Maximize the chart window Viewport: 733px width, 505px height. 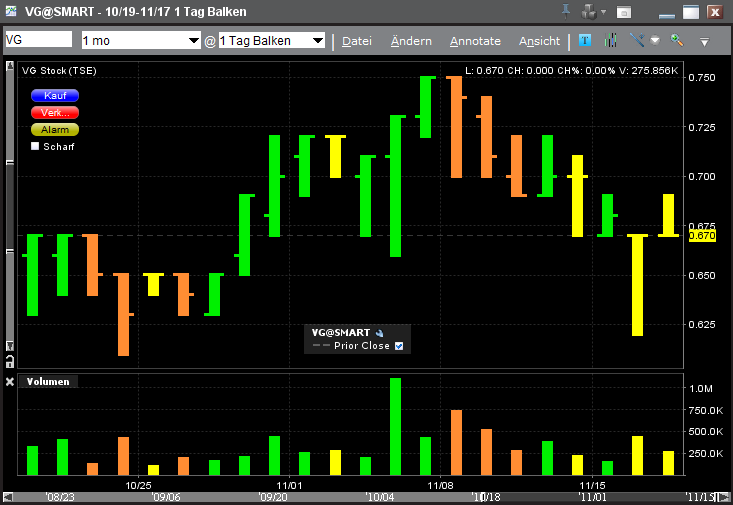pyautogui.click(x=690, y=12)
